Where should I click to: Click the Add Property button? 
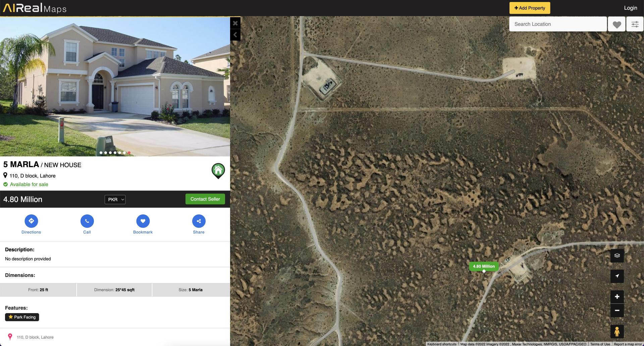[530, 8]
